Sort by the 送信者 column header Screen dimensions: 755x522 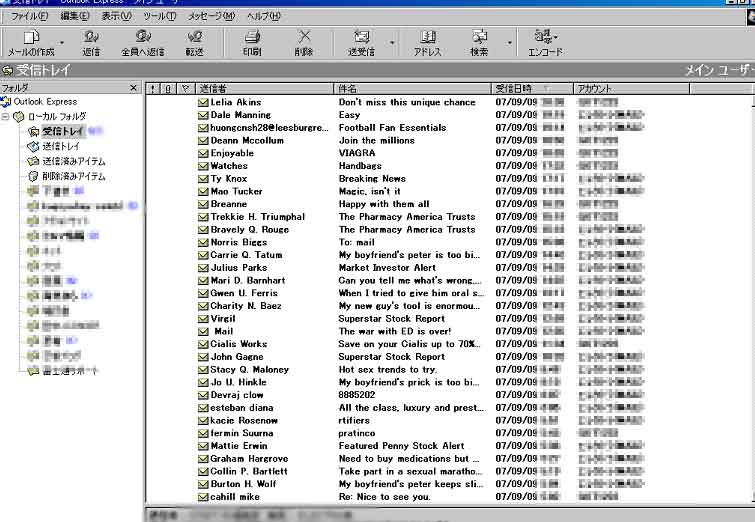264,89
